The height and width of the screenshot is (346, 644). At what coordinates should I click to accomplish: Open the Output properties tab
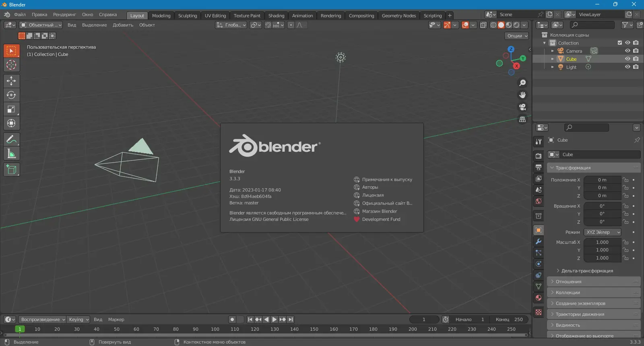539,167
